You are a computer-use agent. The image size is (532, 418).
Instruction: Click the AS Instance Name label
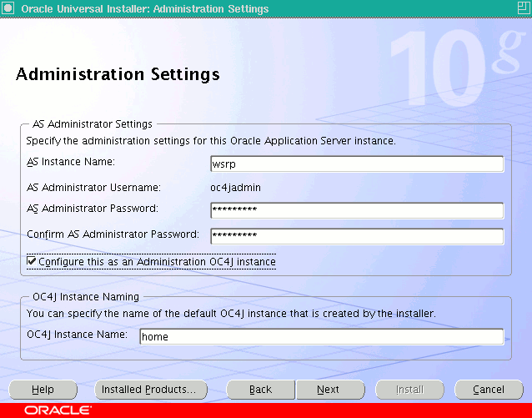71,162
